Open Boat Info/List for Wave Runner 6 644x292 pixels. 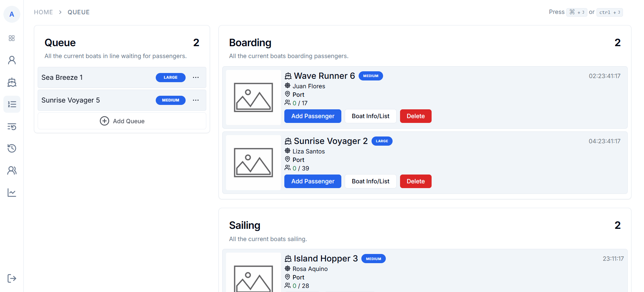point(371,116)
